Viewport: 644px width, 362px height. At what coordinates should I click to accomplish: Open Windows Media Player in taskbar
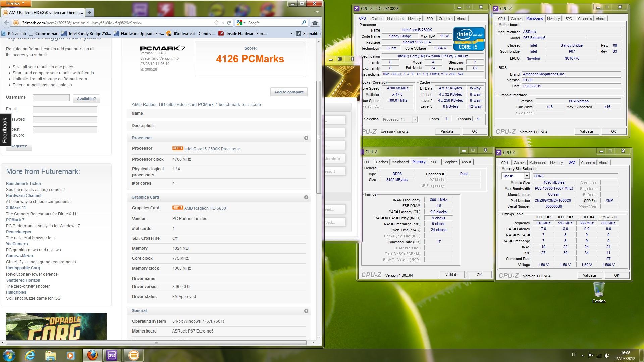pyautogui.click(x=71, y=355)
